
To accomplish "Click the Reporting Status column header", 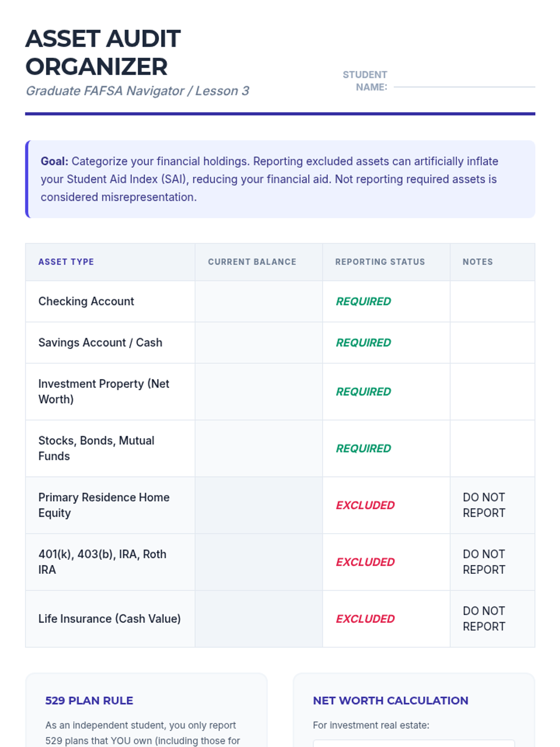I will tap(380, 262).
